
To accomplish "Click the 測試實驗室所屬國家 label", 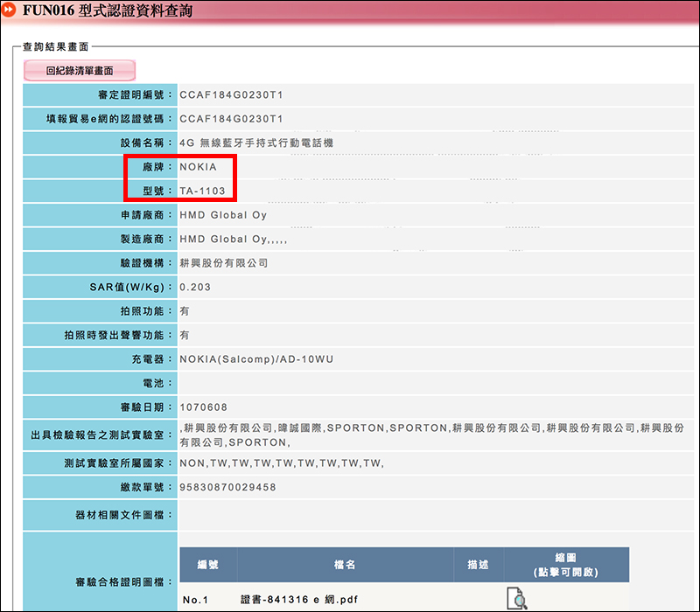I will click(x=118, y=463).
